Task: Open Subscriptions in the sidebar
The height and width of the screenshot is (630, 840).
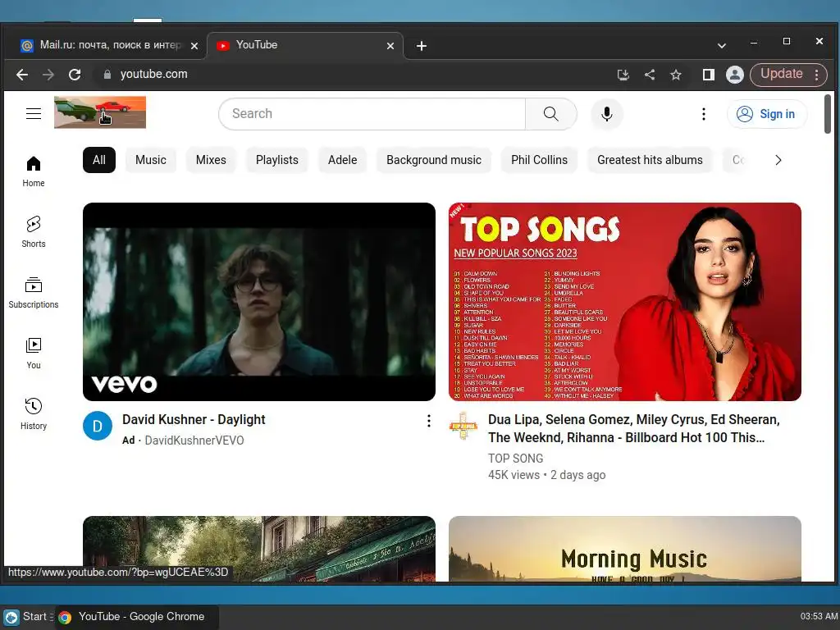Action: (33, 293)
